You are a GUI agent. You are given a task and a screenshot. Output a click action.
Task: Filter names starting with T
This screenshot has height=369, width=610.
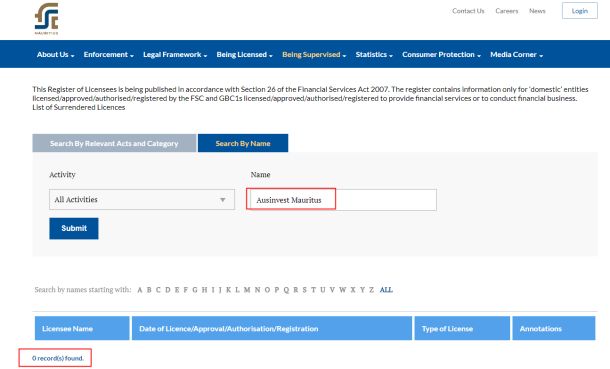coord(314,290)
